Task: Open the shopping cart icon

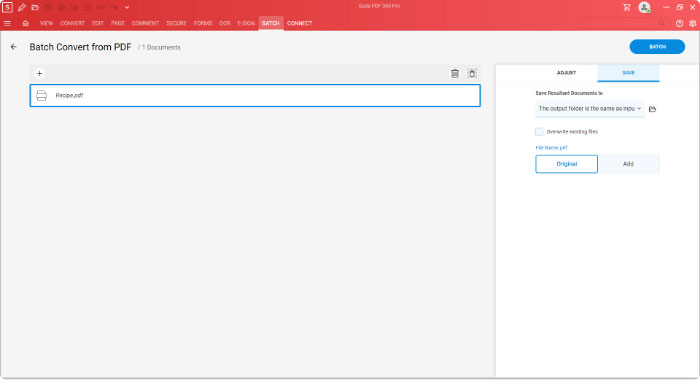Action: point(626,7)
